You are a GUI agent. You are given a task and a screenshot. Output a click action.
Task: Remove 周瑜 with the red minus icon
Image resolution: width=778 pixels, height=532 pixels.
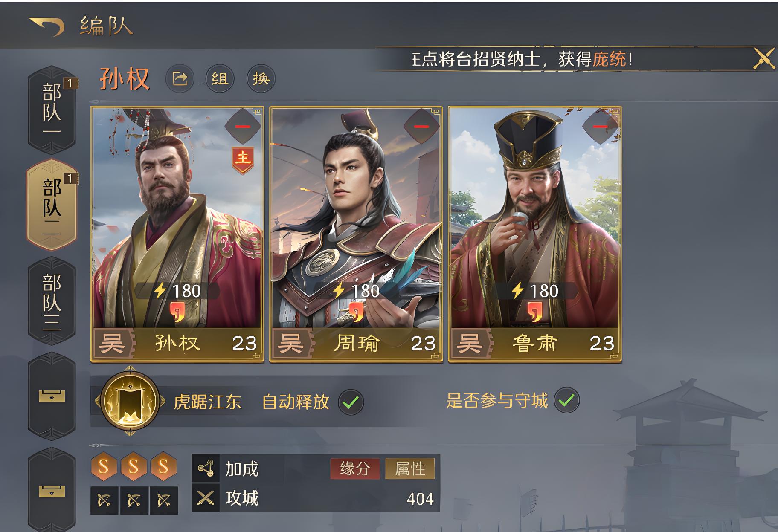(421, 127)
